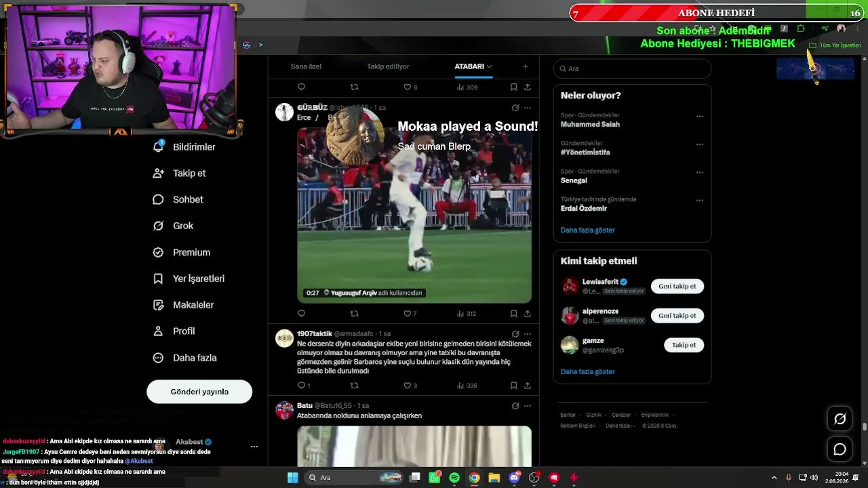The width and height of the screenshot is (868, 488).
Task: Bookmark the 1907taktik post
Action: 513,385
